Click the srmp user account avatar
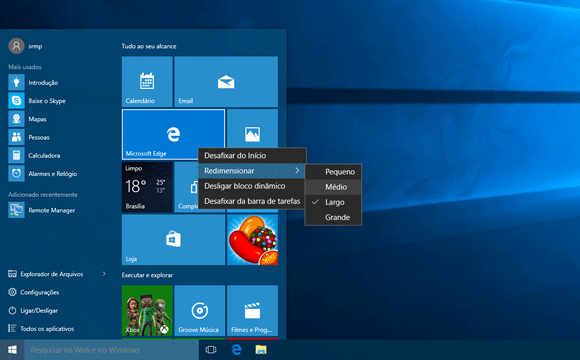 click(16, 46)
